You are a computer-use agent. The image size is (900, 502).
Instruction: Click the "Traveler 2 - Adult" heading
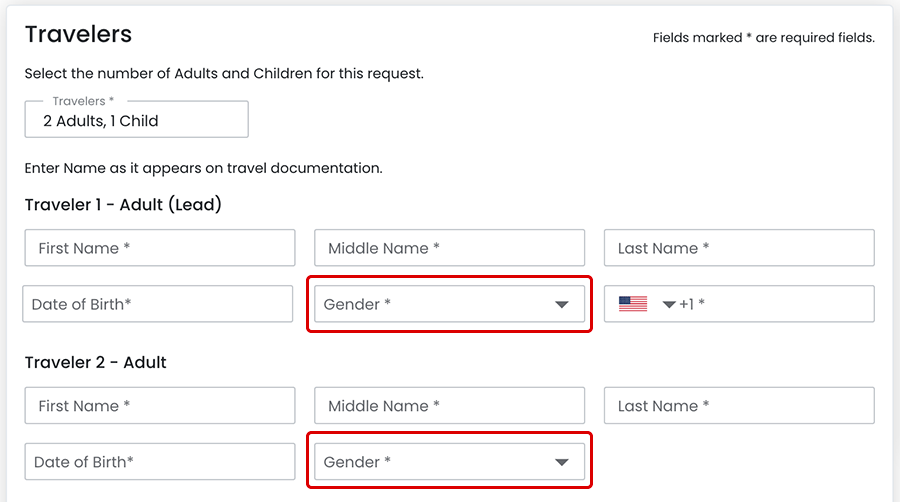click(96, 362)
